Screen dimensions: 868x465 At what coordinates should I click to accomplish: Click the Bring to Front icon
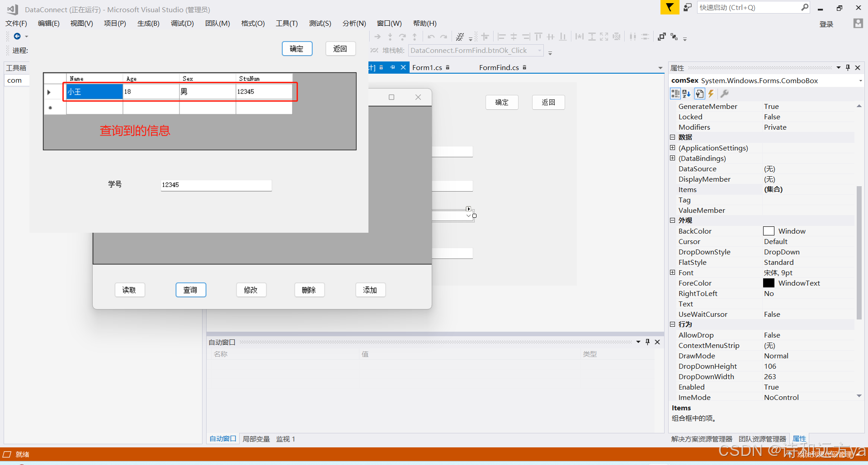coord(662,37)
